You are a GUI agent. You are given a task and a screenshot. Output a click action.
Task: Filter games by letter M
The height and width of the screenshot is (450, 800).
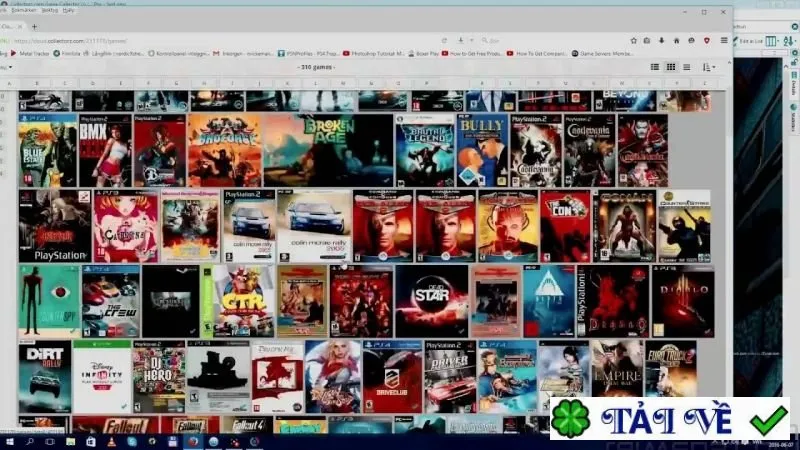(x=343, y=83)
